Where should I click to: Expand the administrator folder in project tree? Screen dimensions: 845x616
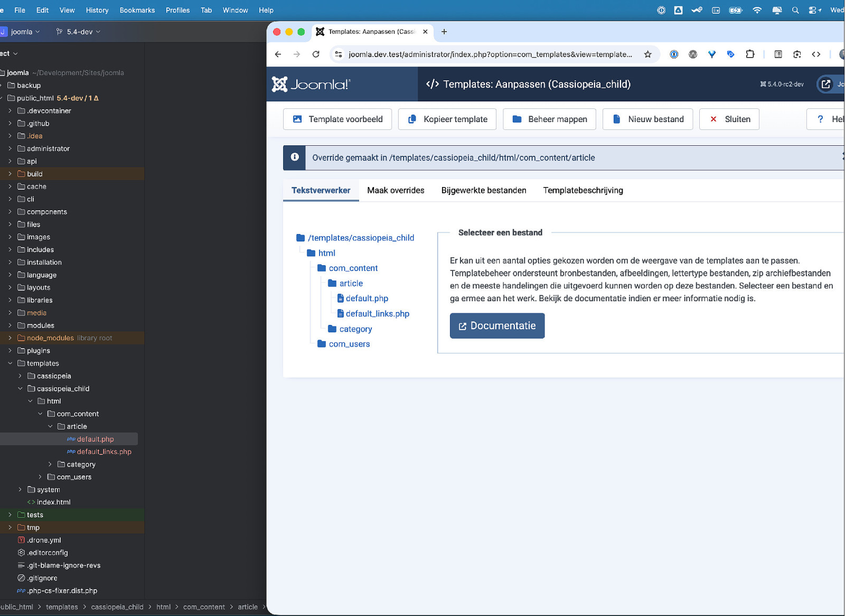[10, 148]
